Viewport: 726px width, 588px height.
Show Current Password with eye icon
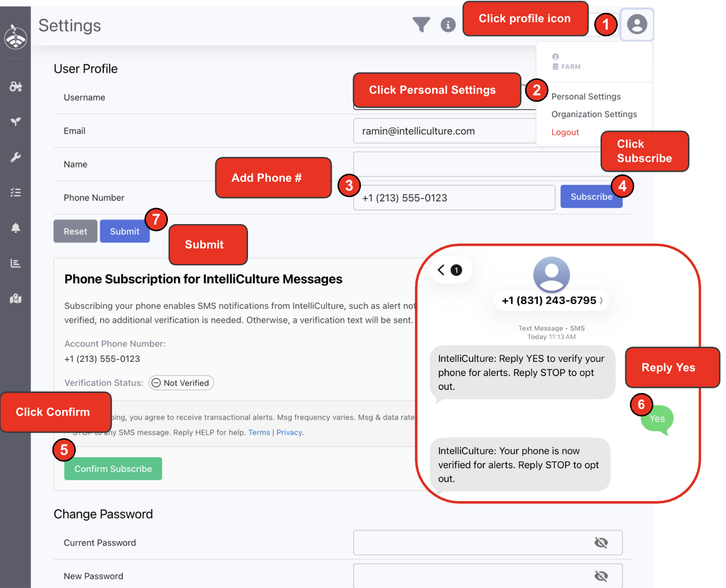click(601, 542)
